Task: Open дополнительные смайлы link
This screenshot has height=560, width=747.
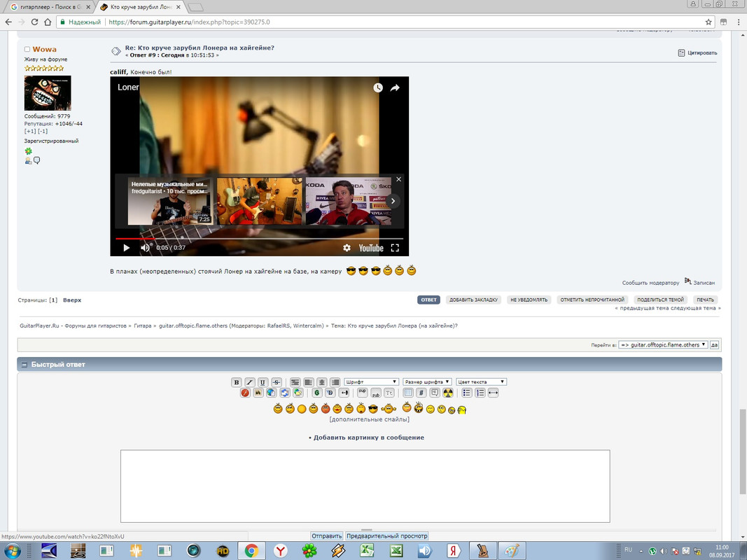Action: [369, 419]
